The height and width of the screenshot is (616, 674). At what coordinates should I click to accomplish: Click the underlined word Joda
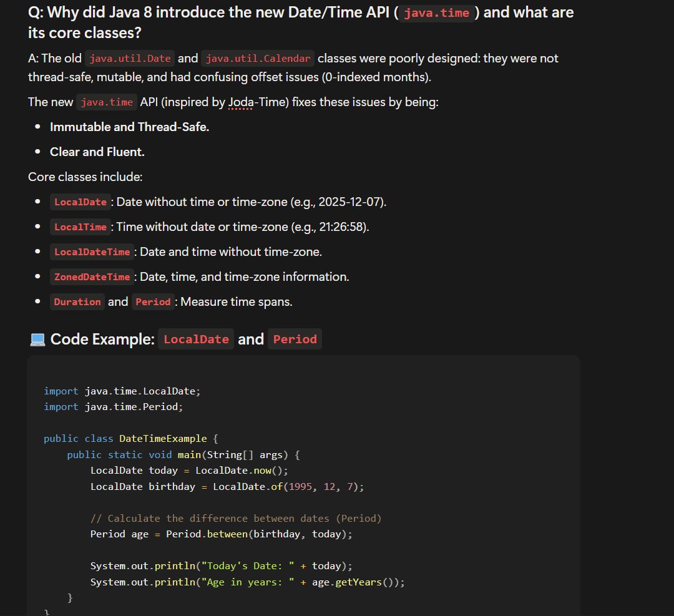click(x=241, y=102)
